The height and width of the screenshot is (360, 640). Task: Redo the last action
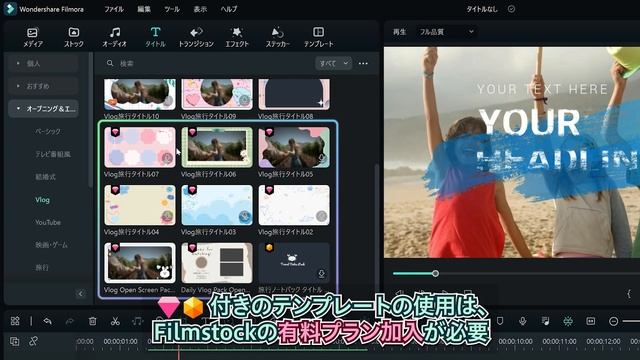[70, 321]
